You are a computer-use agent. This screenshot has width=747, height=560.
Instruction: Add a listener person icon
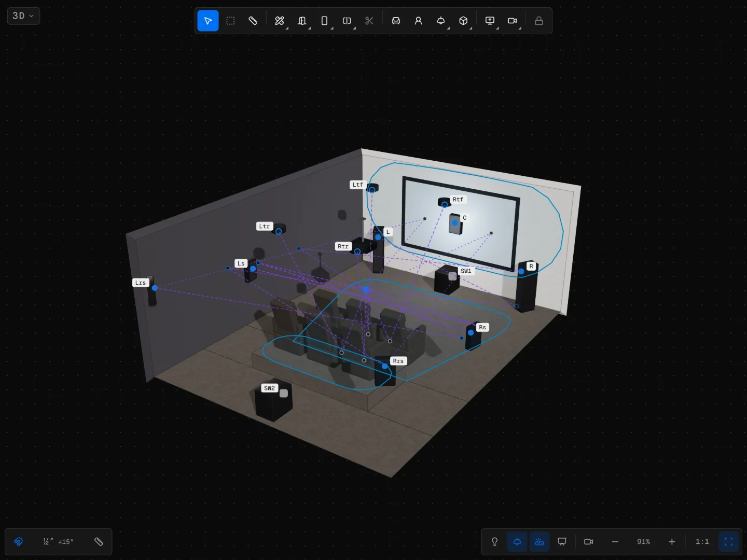pos(419,21)
